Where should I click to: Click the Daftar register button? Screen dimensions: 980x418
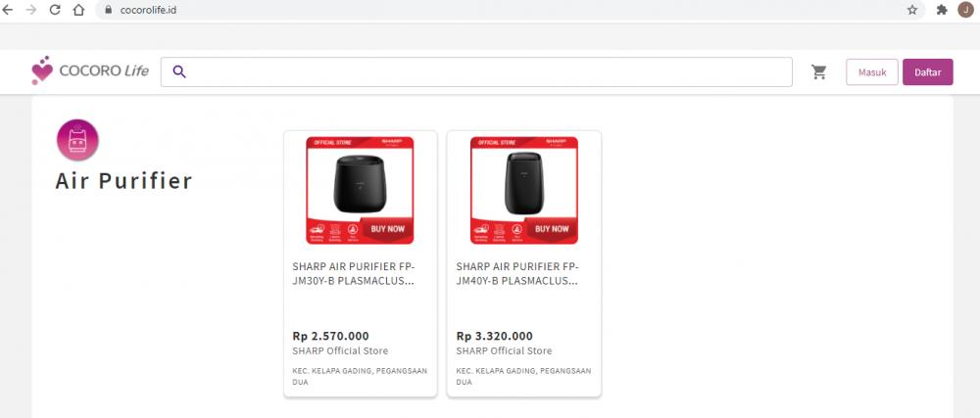(927, 72)
